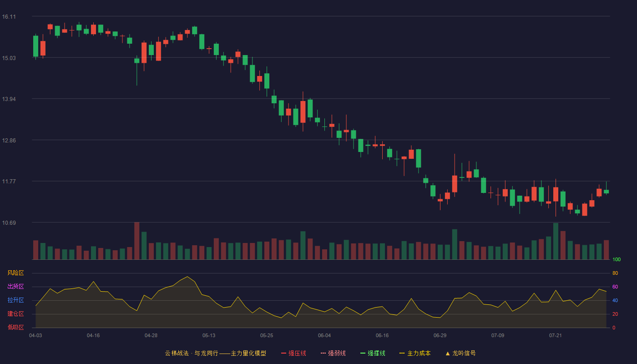Select the 风险区 zone label

tap(16, 273)
